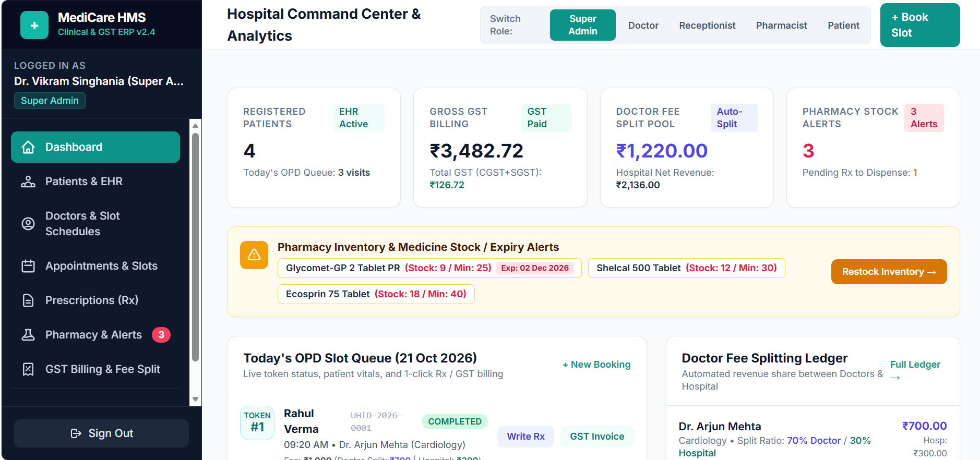The width and height of the screenshot is (980, 460).
Task: Open GST Billing & Fee Split
Action: click(95, 369)
